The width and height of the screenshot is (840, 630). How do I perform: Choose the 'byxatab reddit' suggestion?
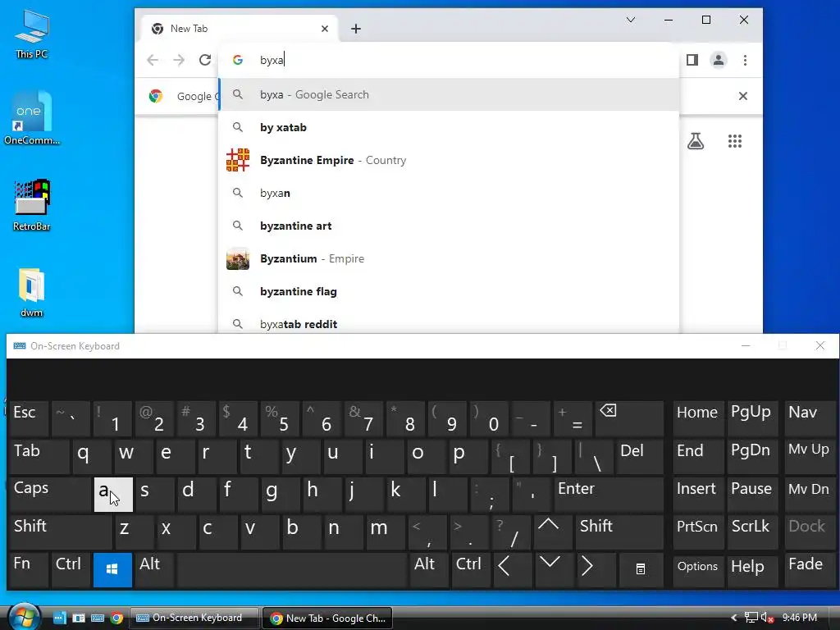449,323
